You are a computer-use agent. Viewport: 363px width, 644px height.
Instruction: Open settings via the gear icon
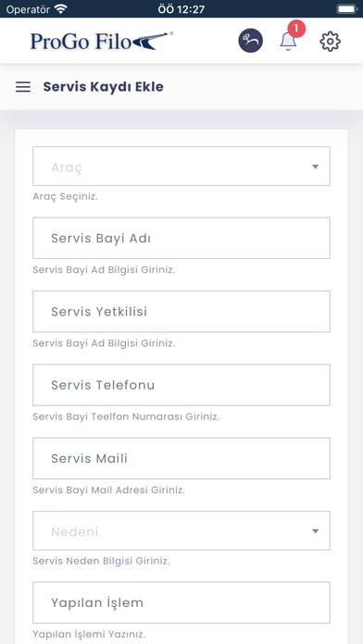click(330, 42)
